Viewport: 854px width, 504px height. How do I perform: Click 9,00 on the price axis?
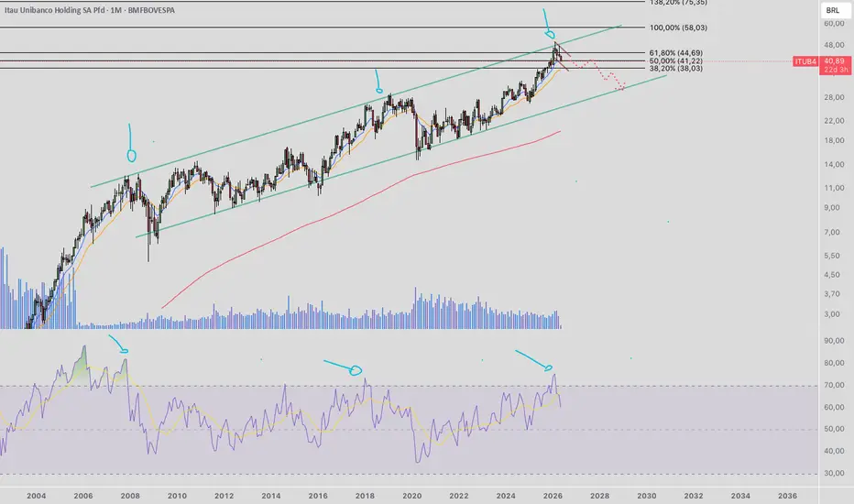(x=832, y=208)
